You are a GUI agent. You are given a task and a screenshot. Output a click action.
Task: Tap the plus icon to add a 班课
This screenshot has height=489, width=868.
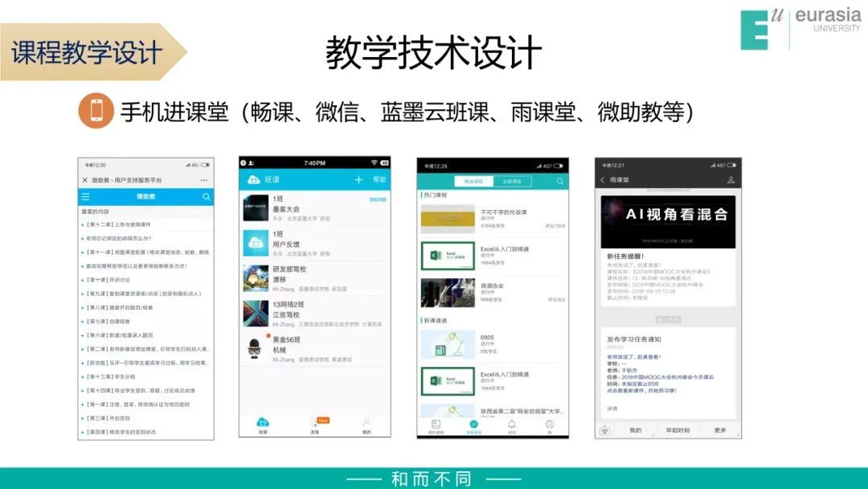[358, 179]
